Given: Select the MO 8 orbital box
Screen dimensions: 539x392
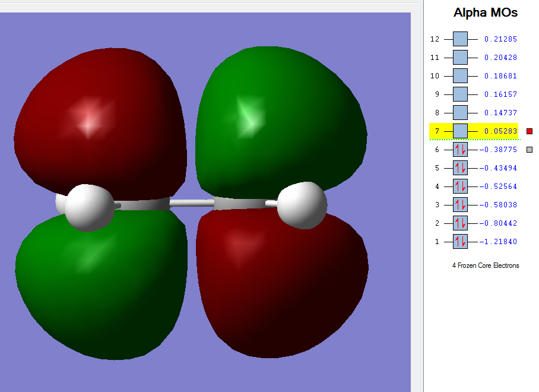Looking at the screenshot, I should (x=460, y=112).
